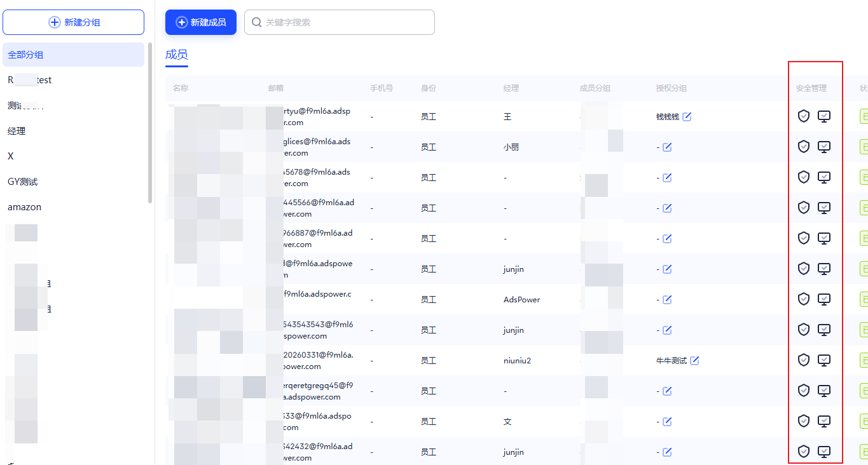
Task: Click shield icon in niuniu2 row
Action: (x=804, y=360)
